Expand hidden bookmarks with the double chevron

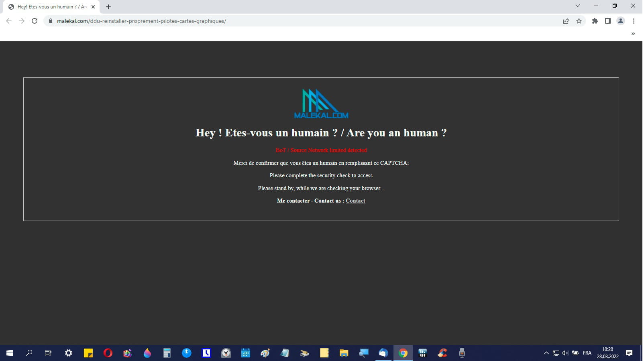pyautogui.click(x=633, y=34)
